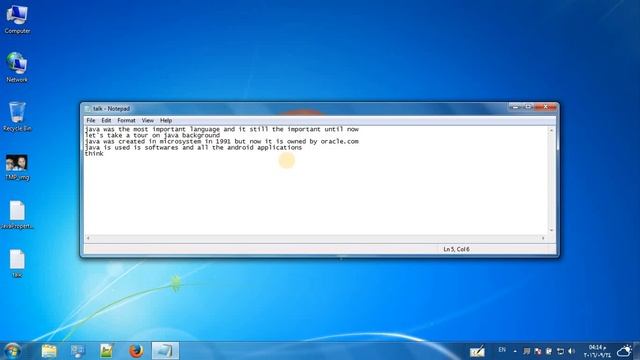
Task: Click the horizontal scrollbar left arrow
Action: [x=88, y=238]
